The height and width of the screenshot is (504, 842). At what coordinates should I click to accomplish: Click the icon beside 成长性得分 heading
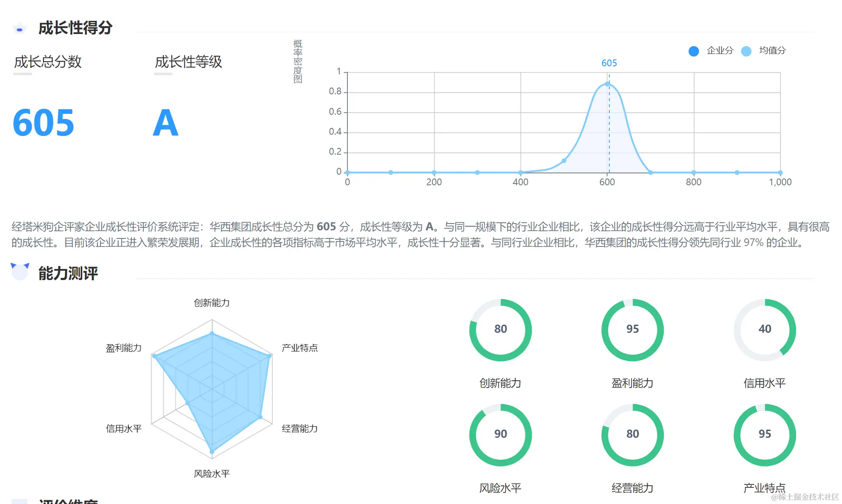pyautogui.click(x=19, y=28)
